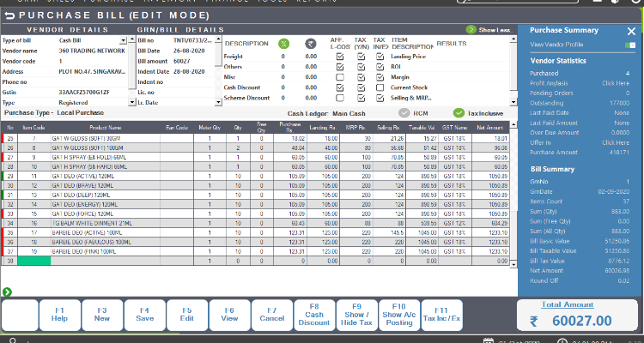Check Cash Discount TAX IN/EX checkbox
The height and width of the screenshot is (343, 644).
pyautogui.click(x=380, y=87)
